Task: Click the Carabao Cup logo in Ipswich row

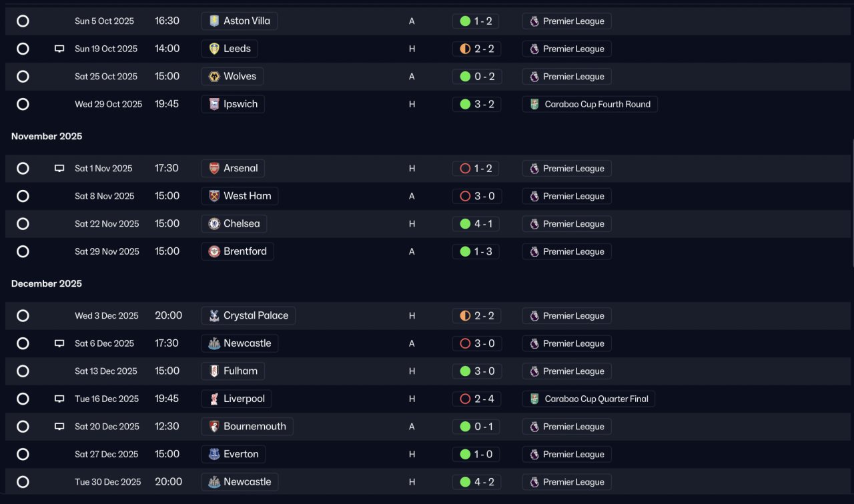Action: tap(534, 104)
